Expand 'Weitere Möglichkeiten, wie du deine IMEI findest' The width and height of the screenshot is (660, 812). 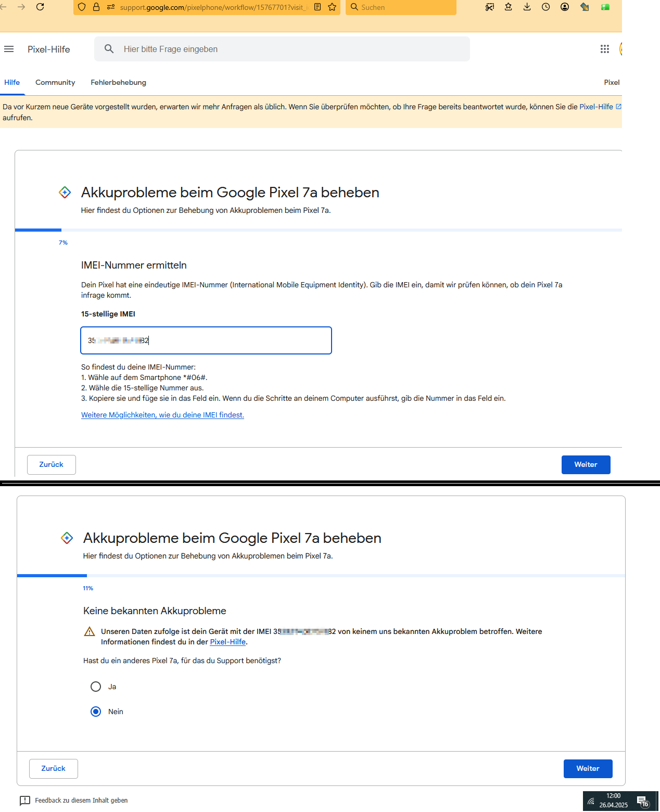(162, 415)
